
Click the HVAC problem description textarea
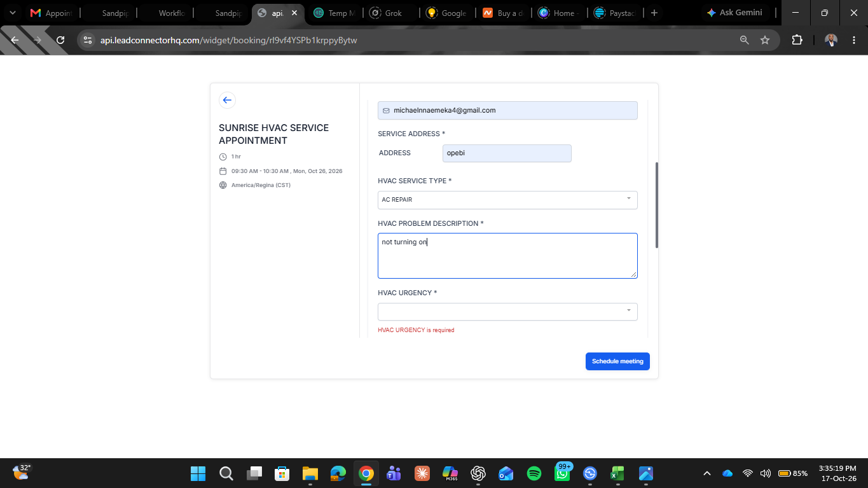(507, 256)
